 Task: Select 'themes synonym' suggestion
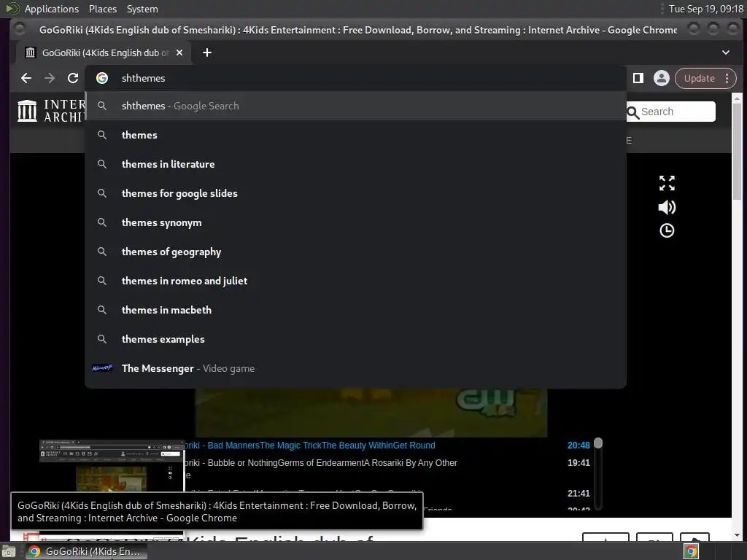355,222
